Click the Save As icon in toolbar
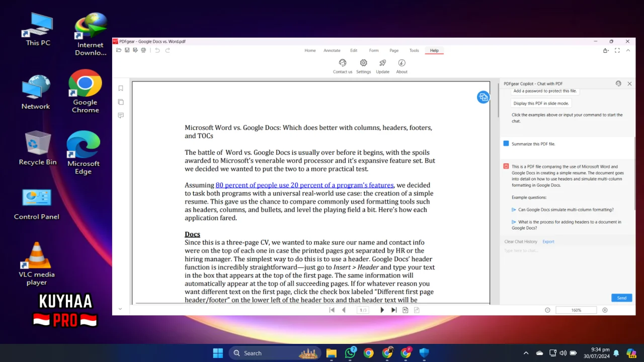Viewport: 644px width, 362px height. click(x=135, y=50)
